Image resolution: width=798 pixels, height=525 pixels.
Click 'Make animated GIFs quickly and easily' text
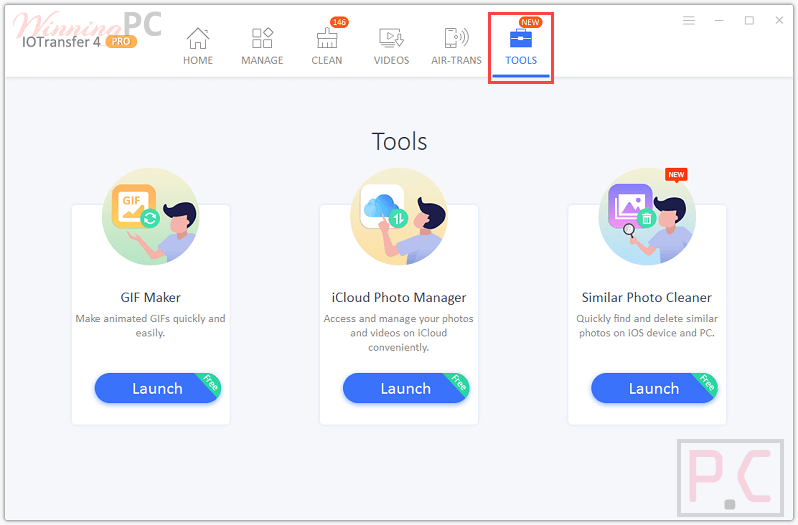click(x=150, y=326)
